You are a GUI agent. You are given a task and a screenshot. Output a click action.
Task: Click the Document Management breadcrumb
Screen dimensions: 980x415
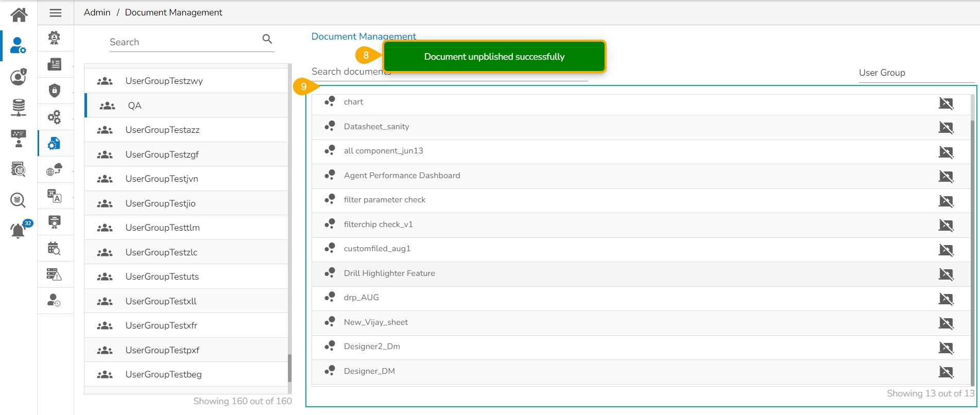[x=174, y=12]
